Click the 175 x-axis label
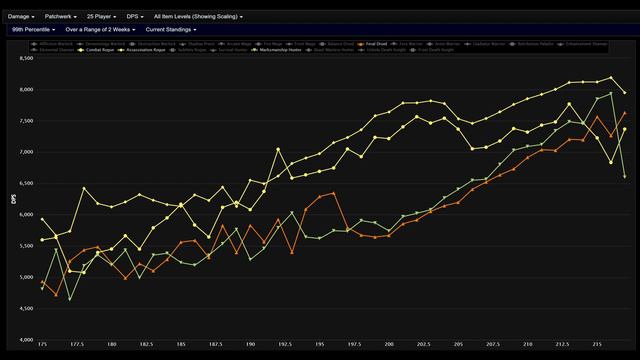Image resolution: width=640 pixels, height=360 pixels. [x=42, y=344]
